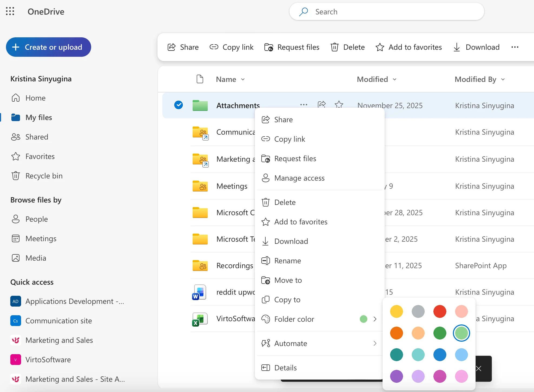Open Favorites in the sidebar
The image size is (534, 392).
click(x=33, y=156)
